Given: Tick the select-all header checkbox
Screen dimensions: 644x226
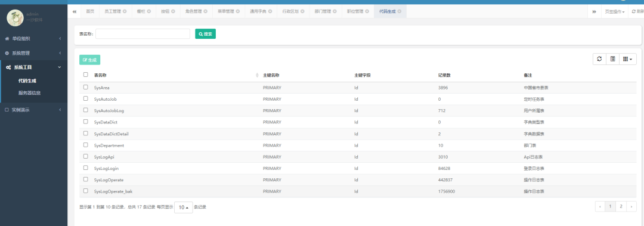Looking at the screenshot, I should coord(85,75).
